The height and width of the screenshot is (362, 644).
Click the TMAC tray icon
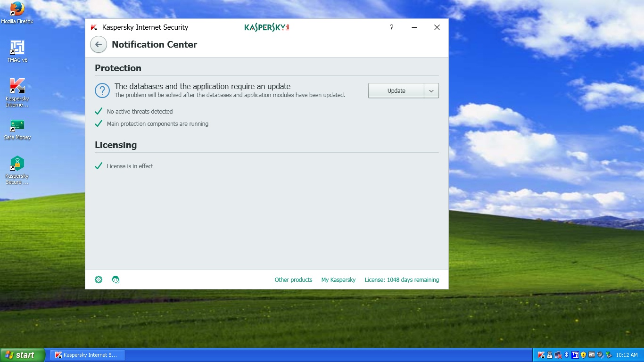click(x=575, y=355)
